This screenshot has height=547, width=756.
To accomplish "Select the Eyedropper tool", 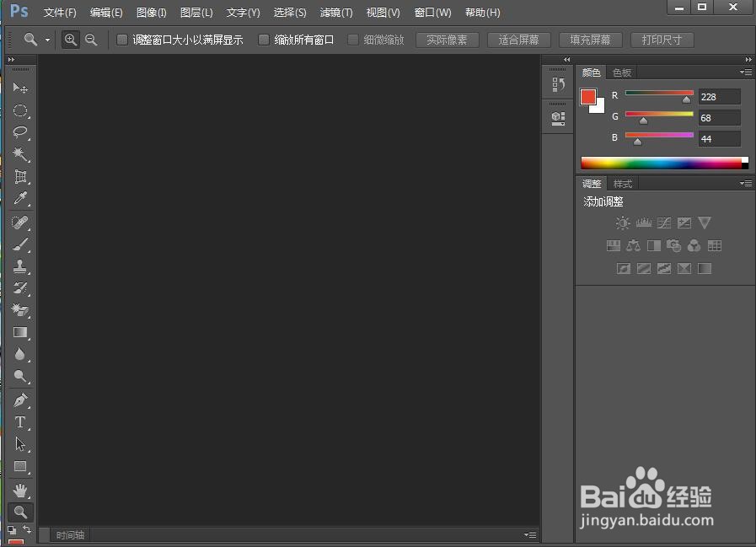I will [20, 198].
